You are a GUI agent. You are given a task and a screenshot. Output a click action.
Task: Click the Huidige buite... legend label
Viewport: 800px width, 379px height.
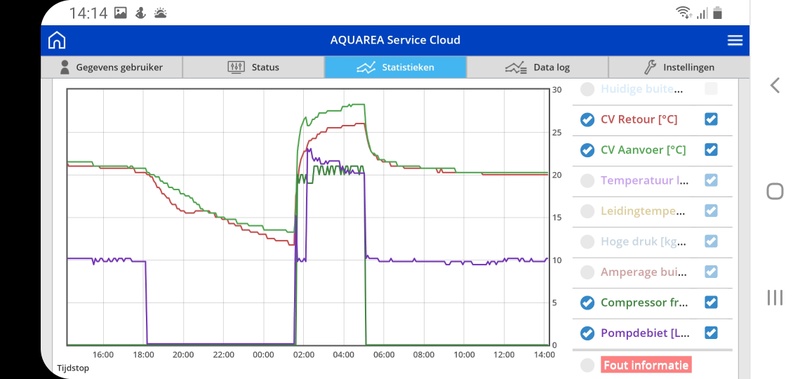tap(642, 89)
